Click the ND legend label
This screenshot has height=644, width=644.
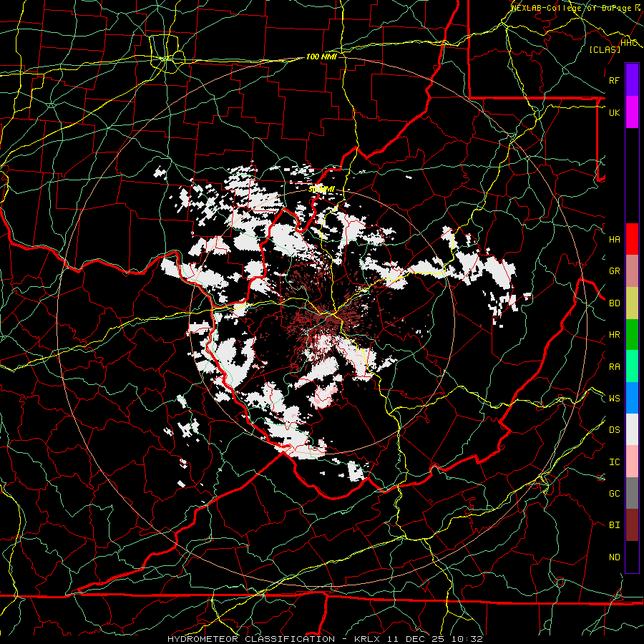(615, 557)
